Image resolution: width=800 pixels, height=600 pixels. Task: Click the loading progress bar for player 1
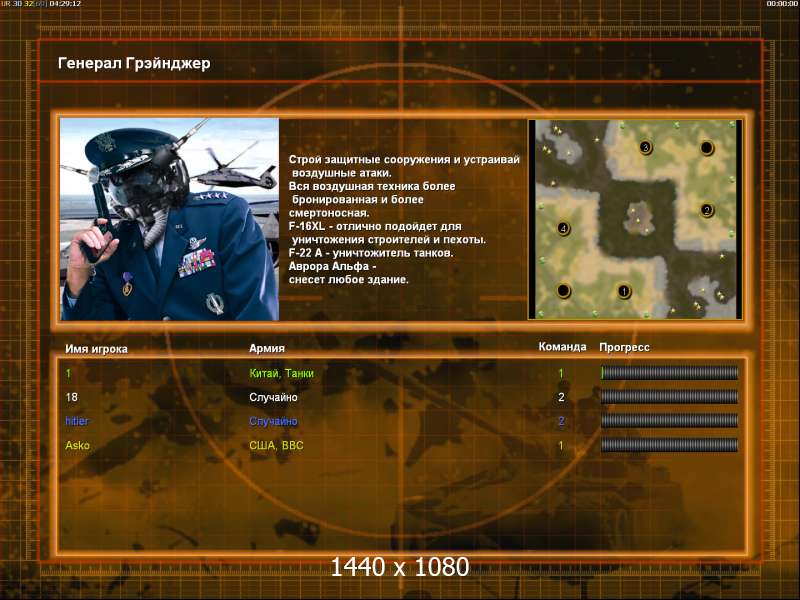(669, 372)
